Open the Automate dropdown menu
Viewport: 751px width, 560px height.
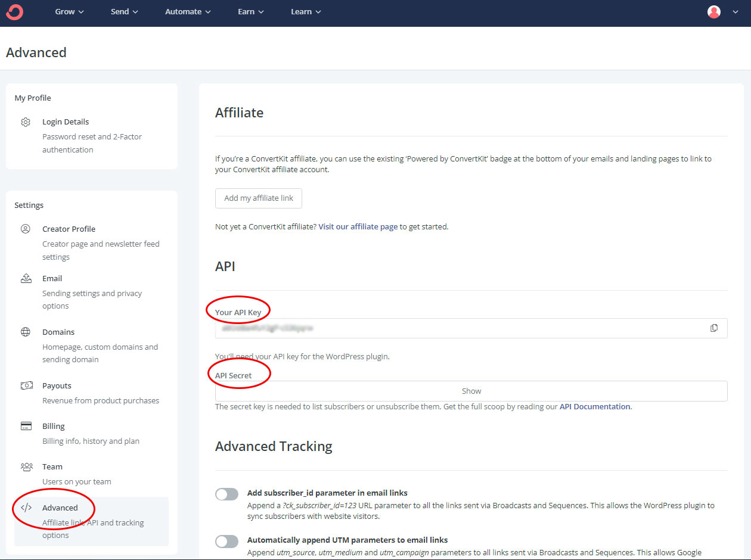pyautogui.click(x=188, y=12)
